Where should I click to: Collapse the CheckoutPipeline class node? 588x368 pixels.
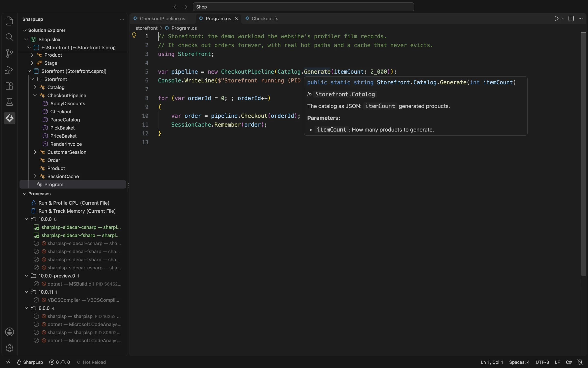35,95
